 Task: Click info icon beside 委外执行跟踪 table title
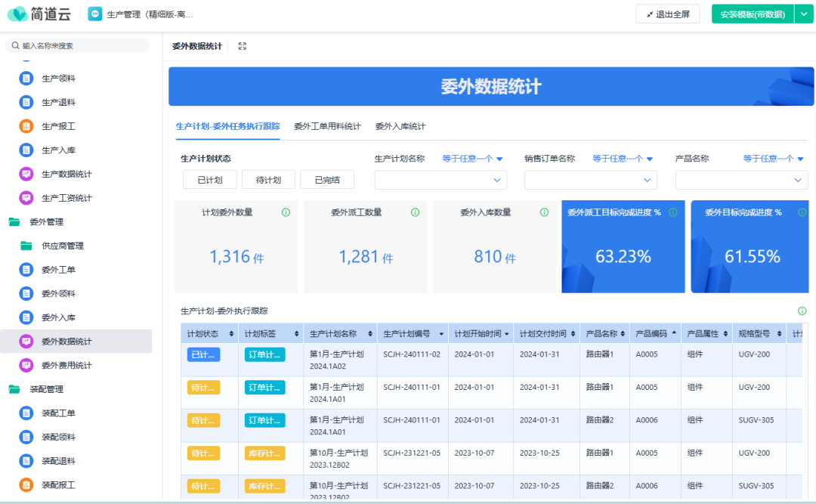[x=802, y=311]
